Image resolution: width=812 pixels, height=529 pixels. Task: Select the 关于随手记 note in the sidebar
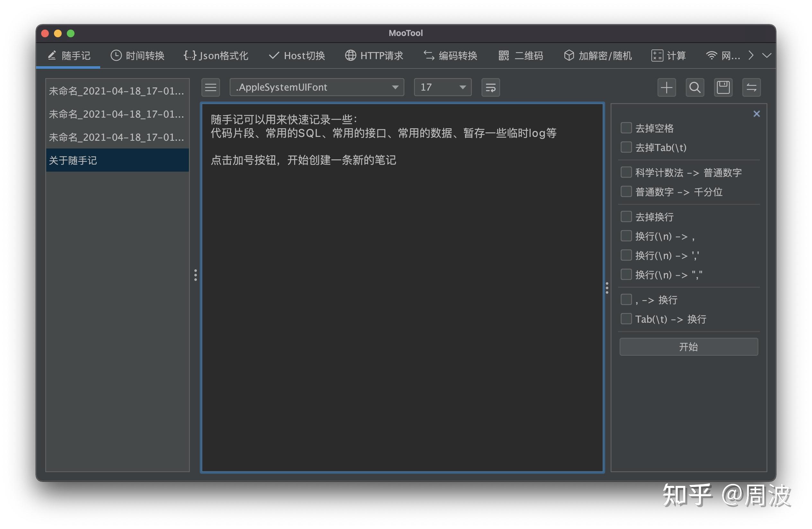117,160
